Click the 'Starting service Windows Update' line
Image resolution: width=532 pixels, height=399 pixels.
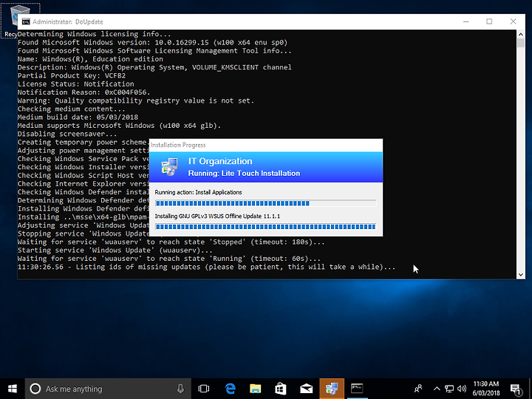[x=115, y=250]
